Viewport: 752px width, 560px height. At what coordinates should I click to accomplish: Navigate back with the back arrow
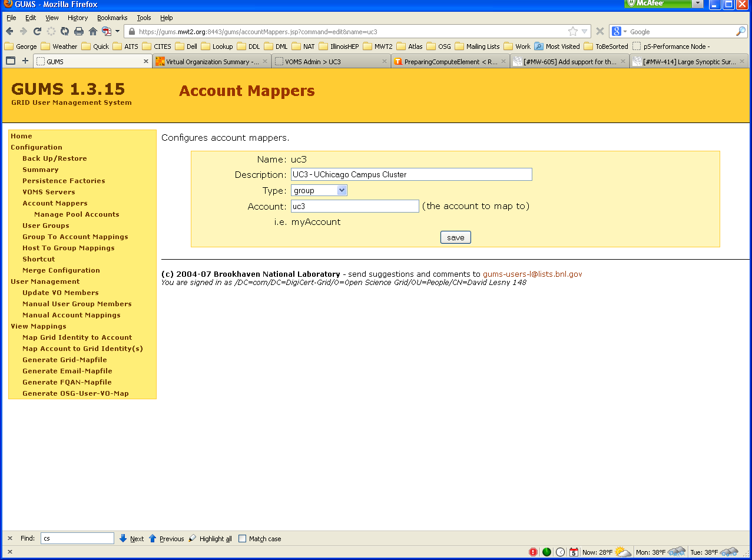[11, 31]
